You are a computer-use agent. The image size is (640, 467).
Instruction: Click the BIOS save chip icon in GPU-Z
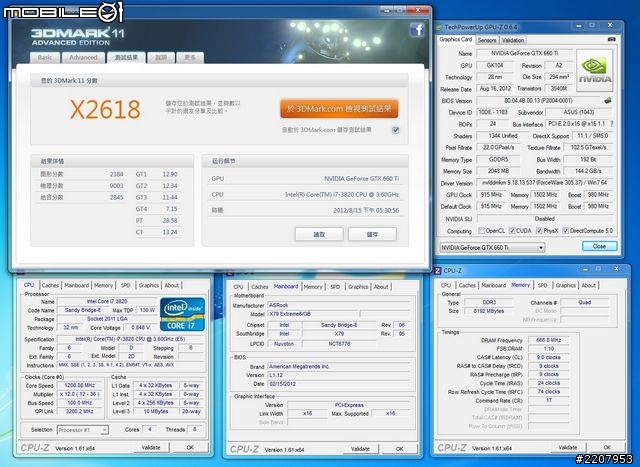tap(608, 100)
